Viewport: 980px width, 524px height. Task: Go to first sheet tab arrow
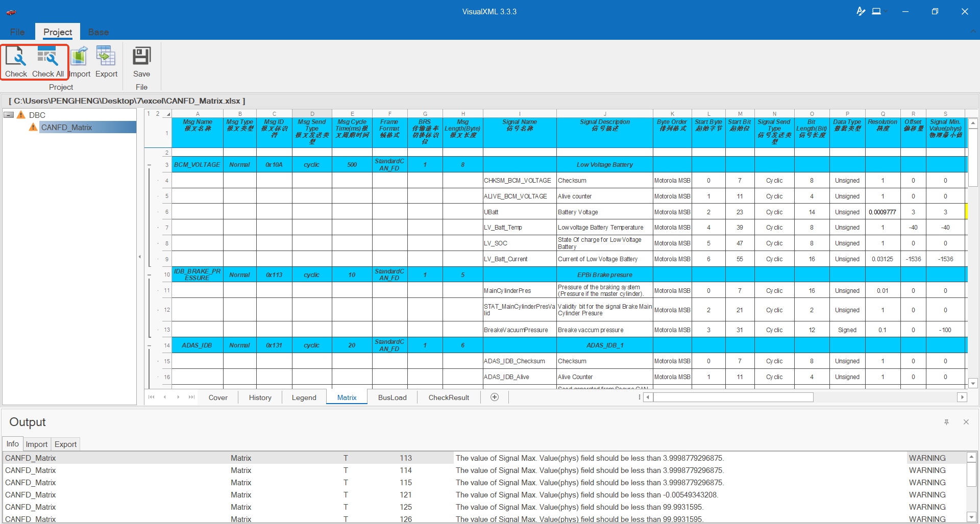click(151, 397)
